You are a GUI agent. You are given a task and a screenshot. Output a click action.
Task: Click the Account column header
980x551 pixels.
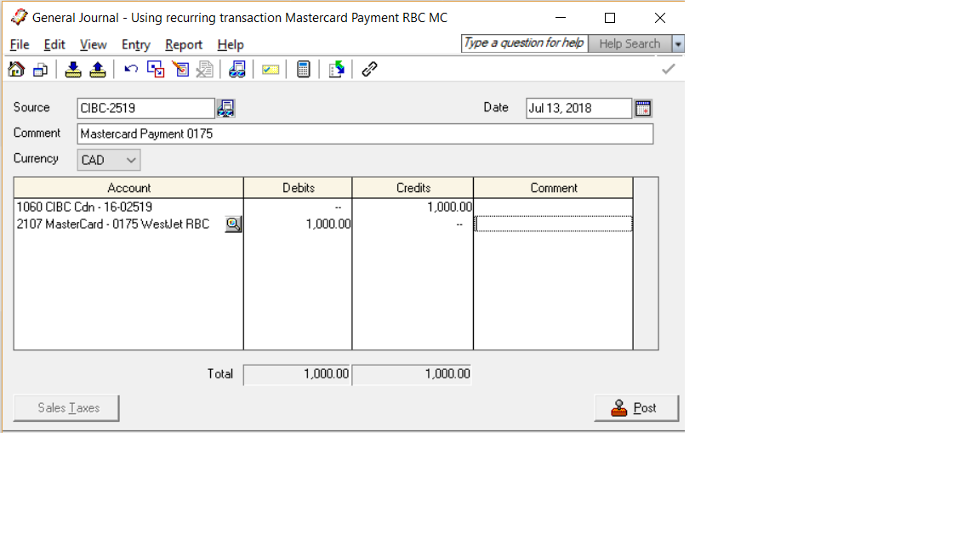tap(128, 188)
